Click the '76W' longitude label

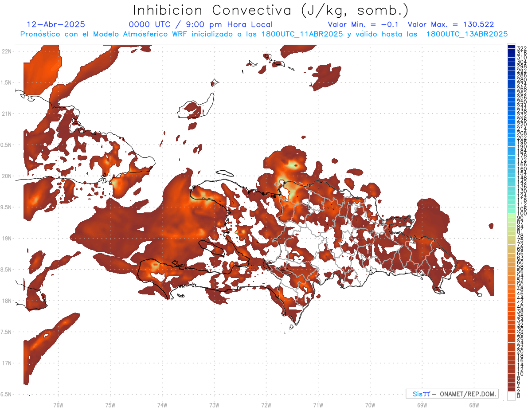coord(58,405)
